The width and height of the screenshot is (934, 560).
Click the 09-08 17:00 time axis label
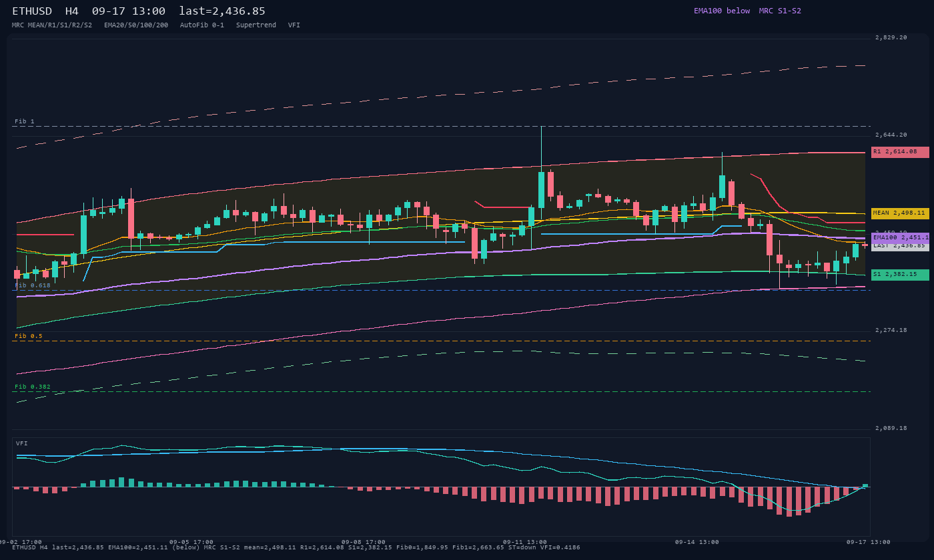pos(364,543)
